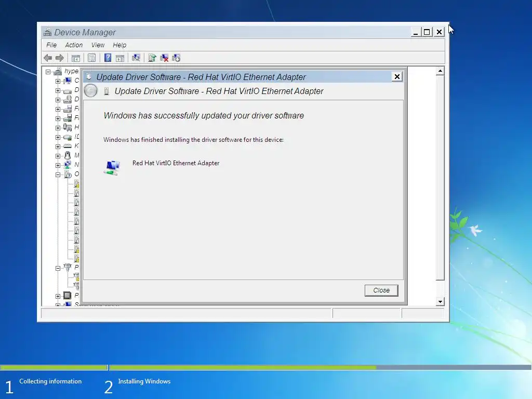Open the blue question mark Help icon
This screenshot has height=399, width=532.
108,58
